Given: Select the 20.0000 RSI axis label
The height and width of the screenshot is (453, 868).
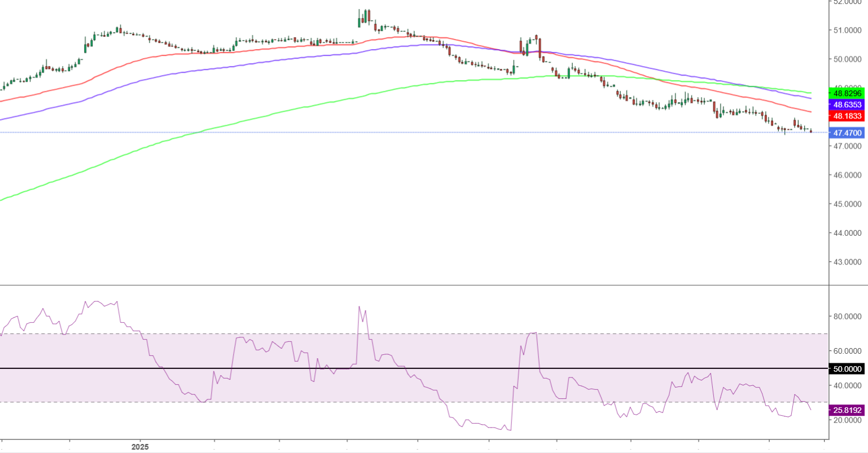Looking at the screenshot, I should [x=847, y=420].
